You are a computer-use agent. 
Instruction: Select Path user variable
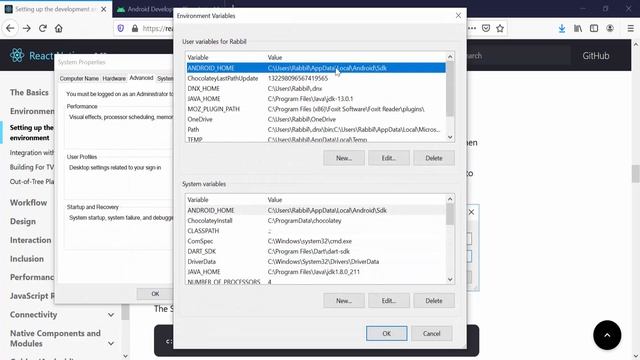(x=316, y=129)
